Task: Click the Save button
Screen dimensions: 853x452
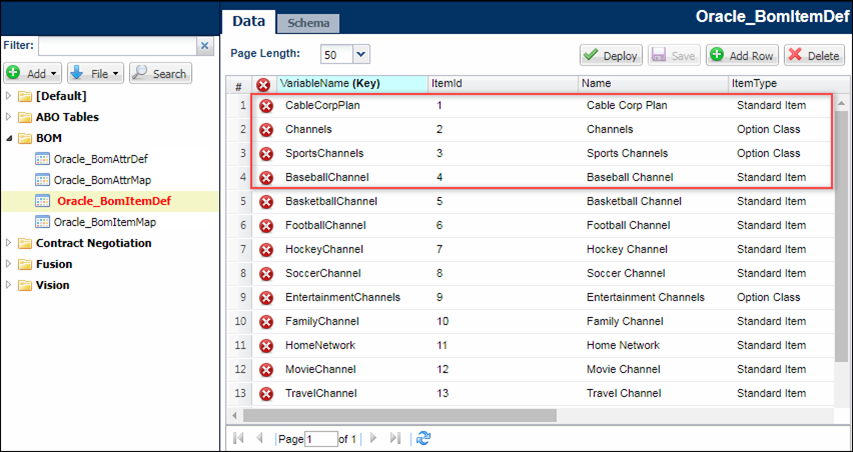Action: pos(673,55)
